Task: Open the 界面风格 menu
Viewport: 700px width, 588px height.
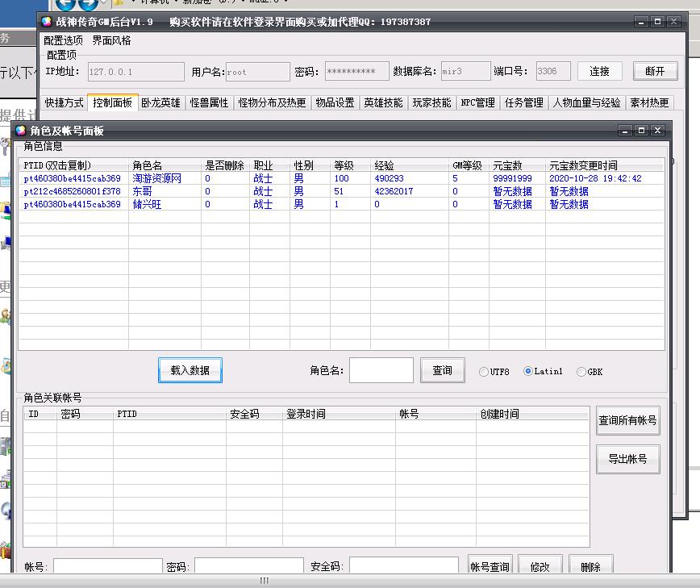Action: click(111, 40)
